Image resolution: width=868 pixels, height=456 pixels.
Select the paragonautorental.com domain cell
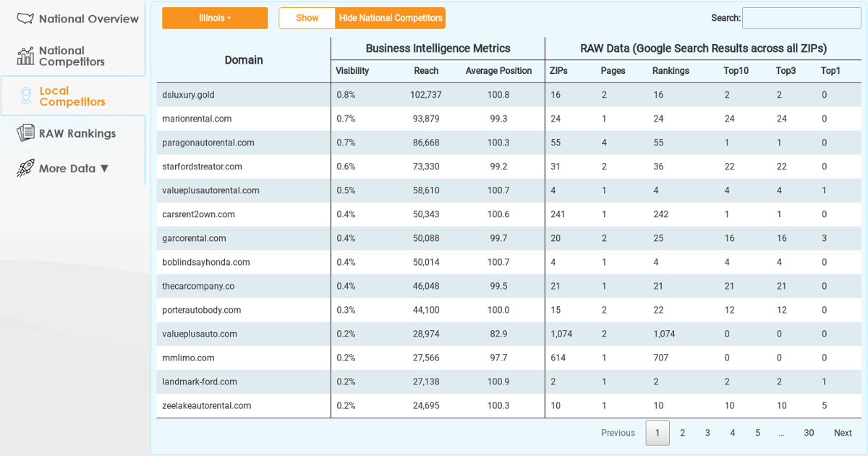coord(244,143)
